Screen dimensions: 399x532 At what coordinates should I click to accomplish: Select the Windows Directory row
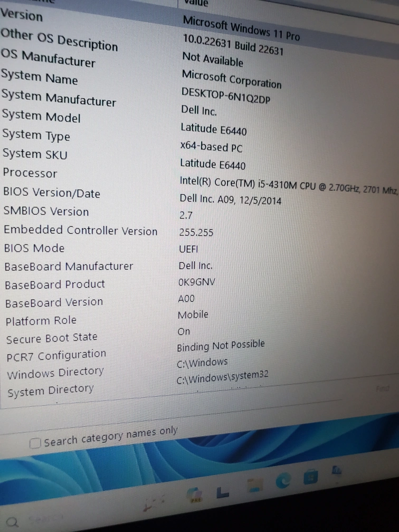click(x=55, y=374)
